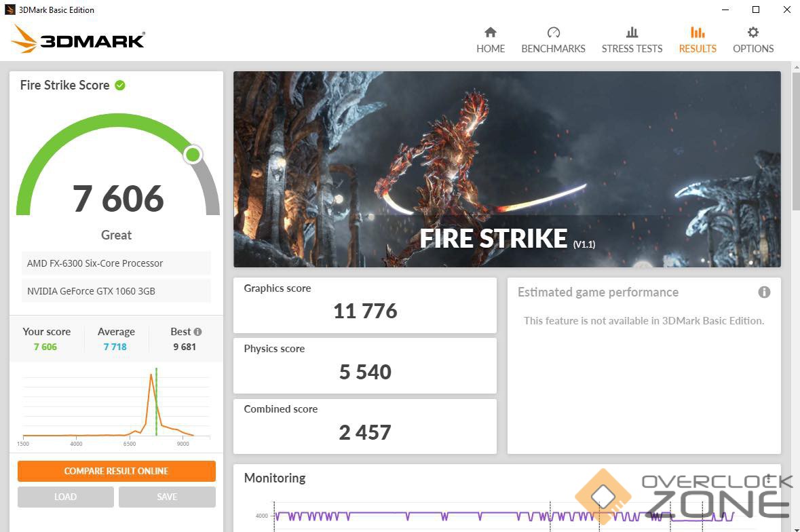Click scrollbar up arrow
Viewport: 800px width, 532px height.
tap(795, 66)
